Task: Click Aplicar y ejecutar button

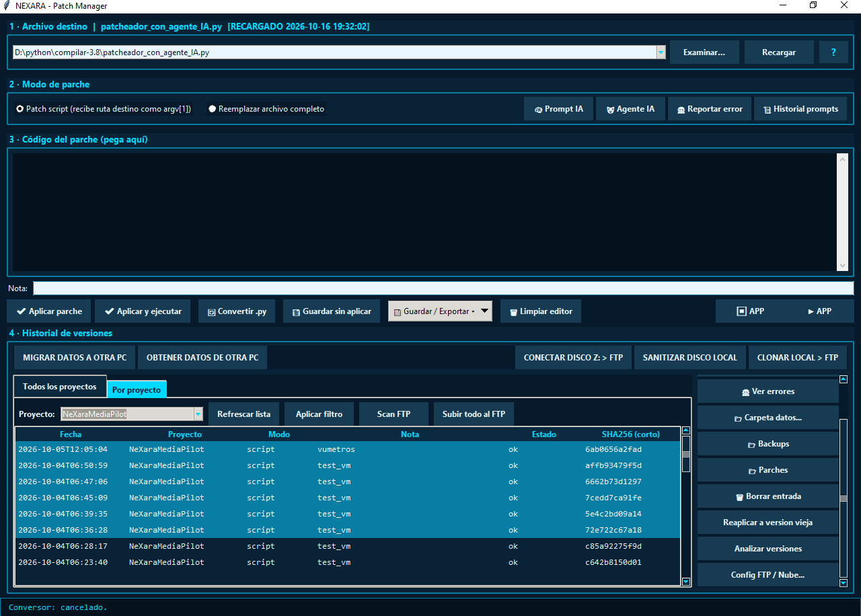Action: point(143,311)
